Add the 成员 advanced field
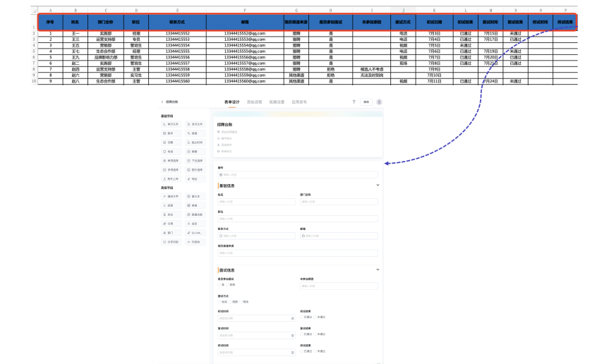Screen dimensions: 609x364 coord(195,224)
